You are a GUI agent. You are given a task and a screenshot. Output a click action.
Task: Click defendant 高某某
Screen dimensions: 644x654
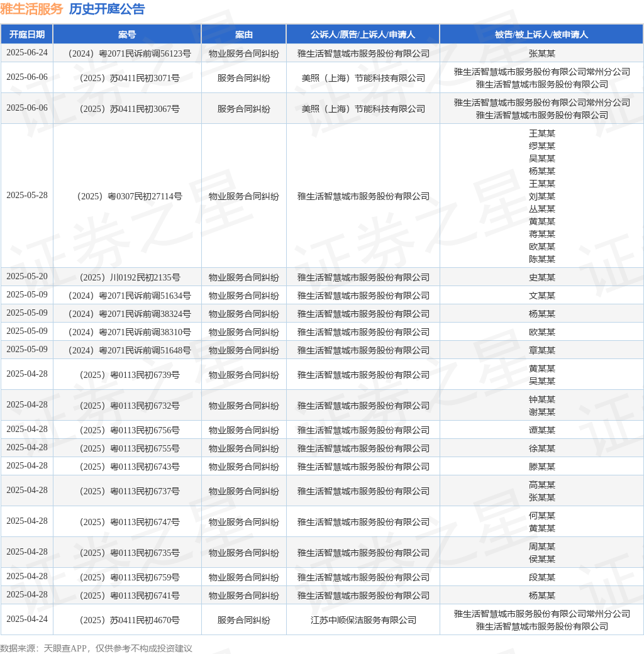[x=542, y=485]
